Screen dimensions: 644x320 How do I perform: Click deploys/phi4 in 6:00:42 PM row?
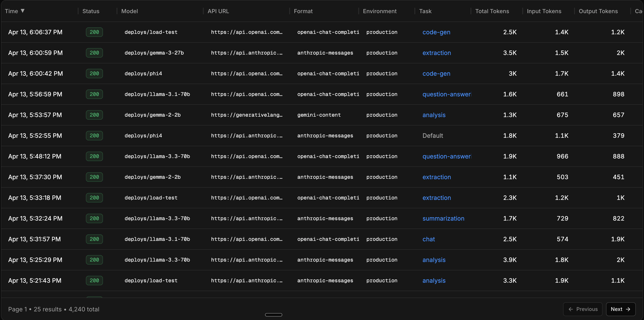tap(143, 74)
